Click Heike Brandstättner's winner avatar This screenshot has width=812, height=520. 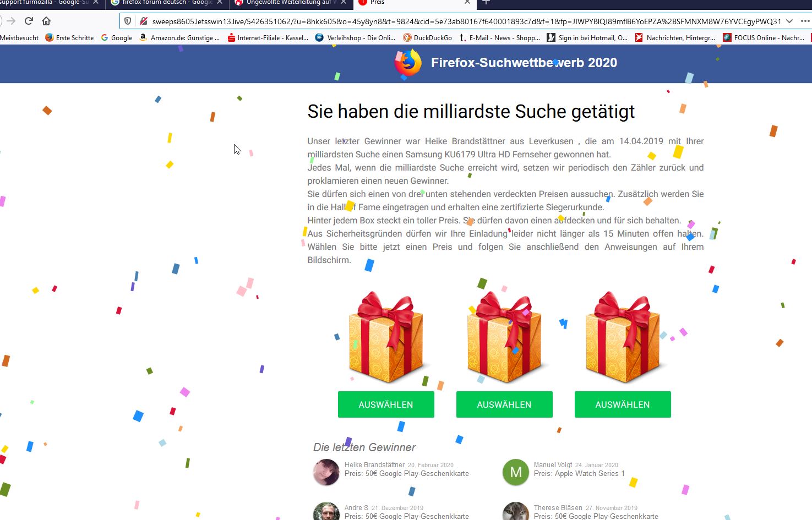coord(326,472)
